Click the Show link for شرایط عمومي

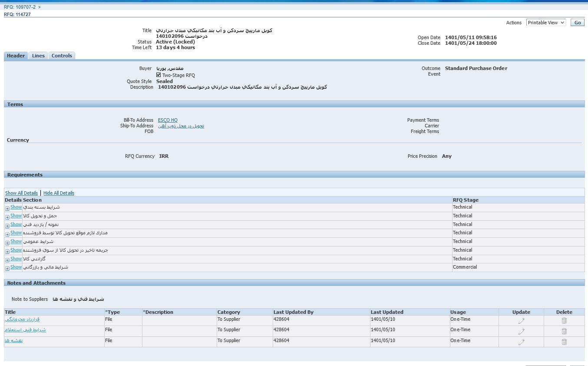click(16, 241)
